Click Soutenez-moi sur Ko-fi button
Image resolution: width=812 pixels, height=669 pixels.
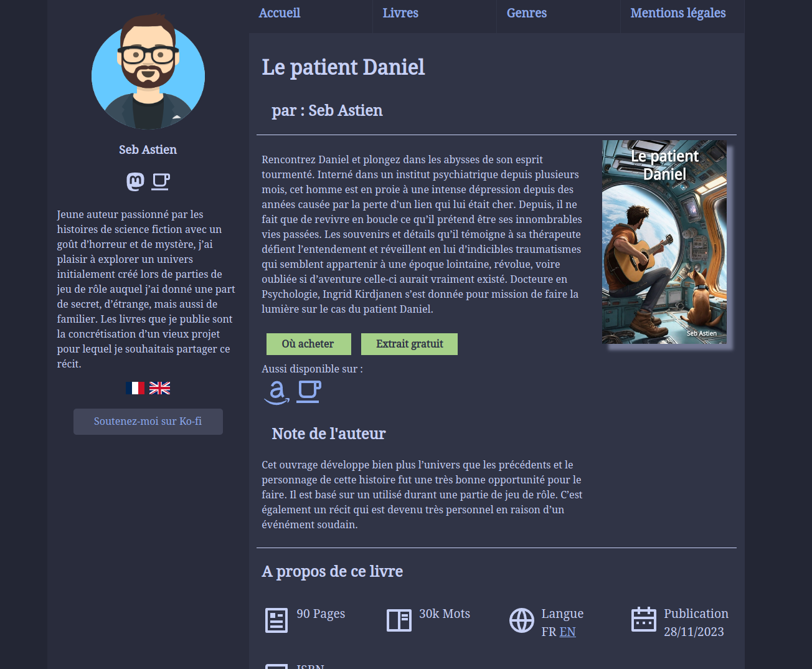coord(148,422)
